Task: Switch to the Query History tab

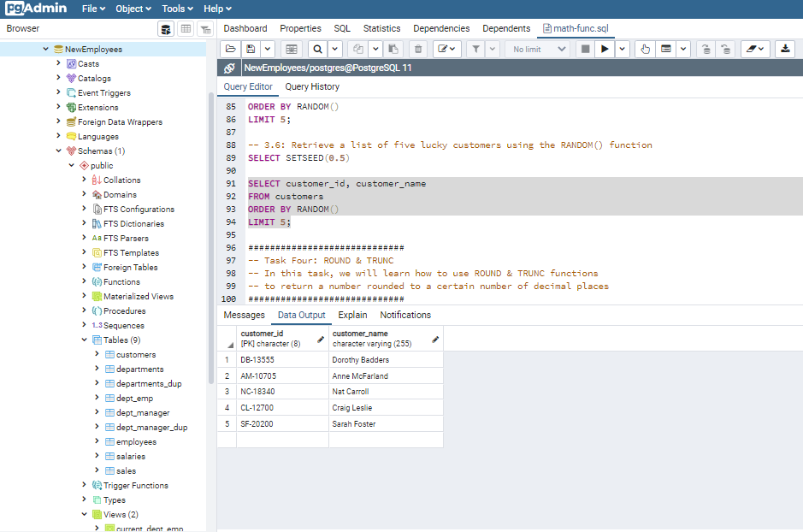Action: (x=312, y=86)
